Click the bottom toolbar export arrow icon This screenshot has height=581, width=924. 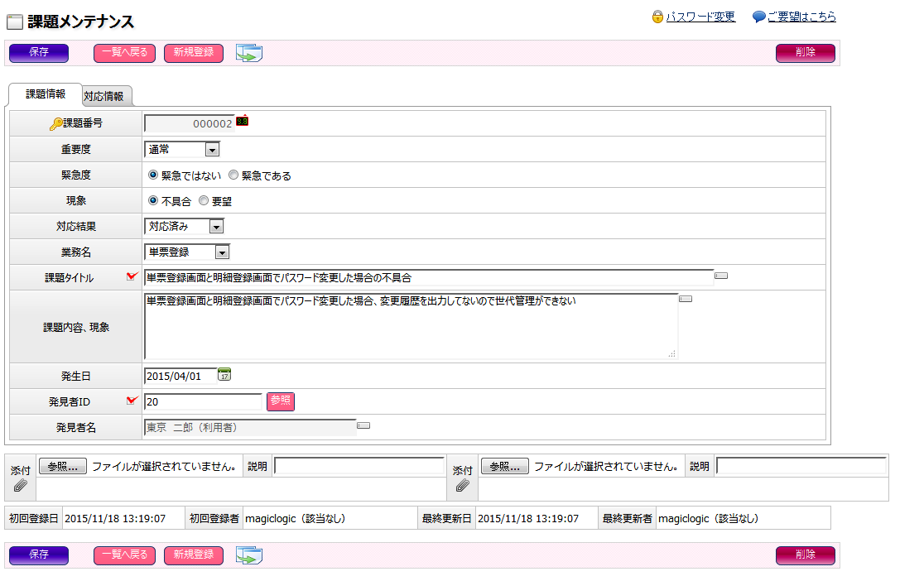click(248, 555)
